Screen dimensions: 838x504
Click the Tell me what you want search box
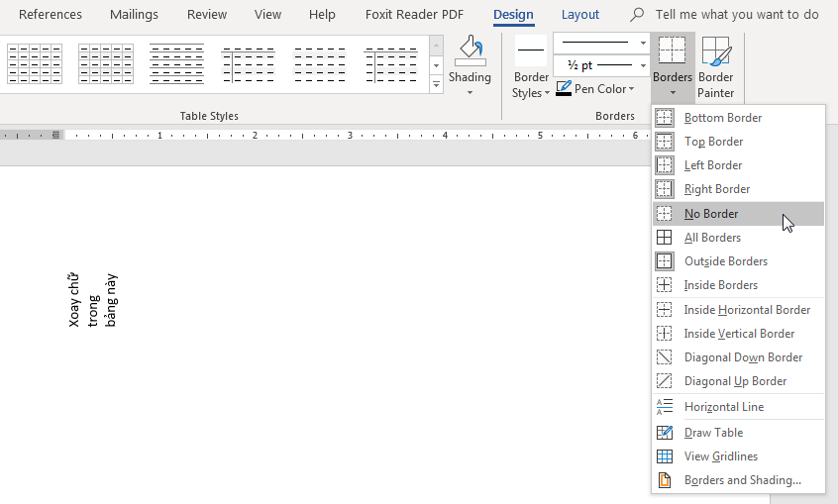click(736, 15)
